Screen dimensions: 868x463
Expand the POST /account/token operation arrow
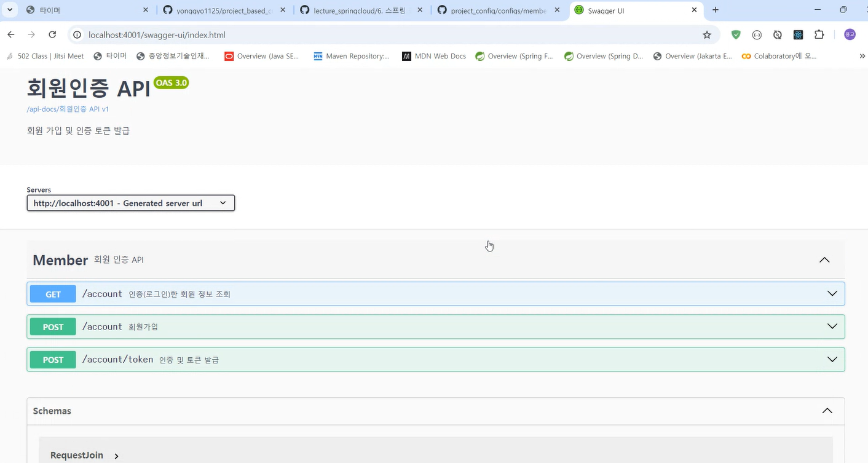[832, 359]
